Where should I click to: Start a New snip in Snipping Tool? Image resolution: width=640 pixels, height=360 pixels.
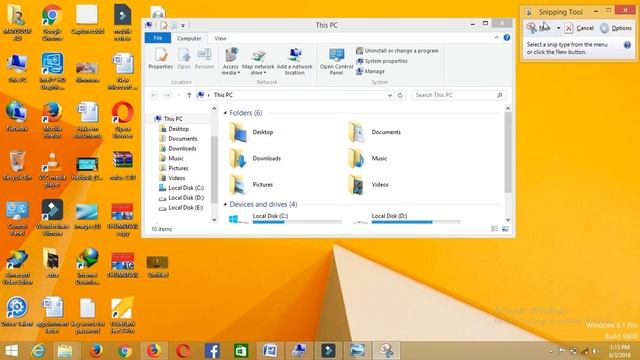pos(539,28)
